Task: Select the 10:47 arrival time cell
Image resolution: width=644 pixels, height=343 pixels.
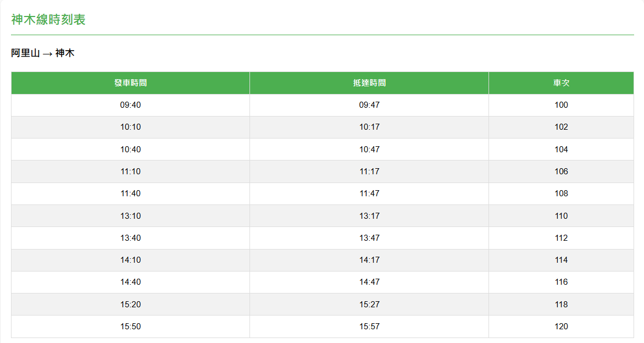Action: coord(369,150)
